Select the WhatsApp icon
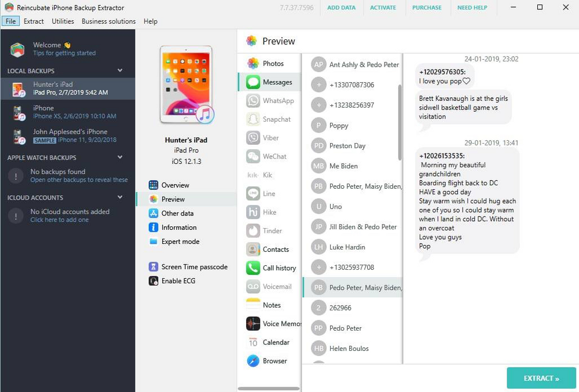 (x=252, y=100)
